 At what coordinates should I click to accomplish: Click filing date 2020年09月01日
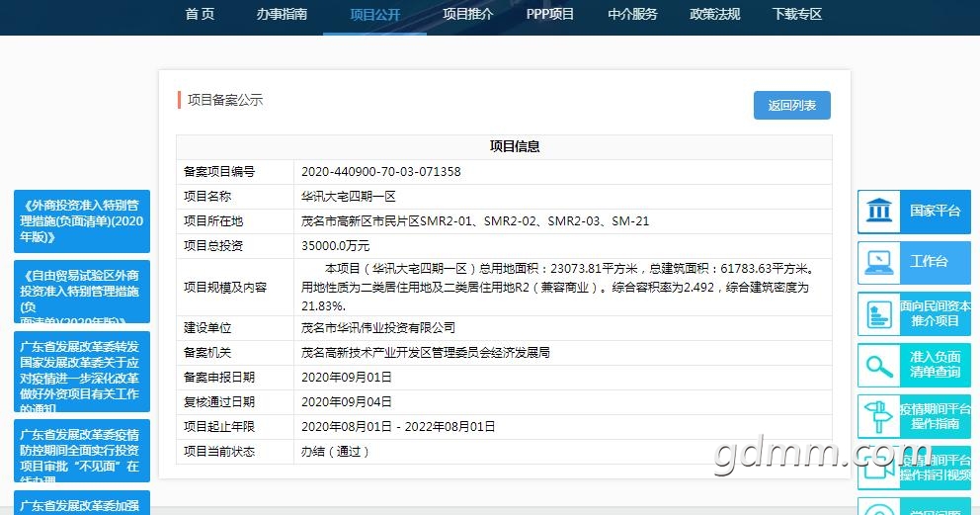[x=346, y=377]
